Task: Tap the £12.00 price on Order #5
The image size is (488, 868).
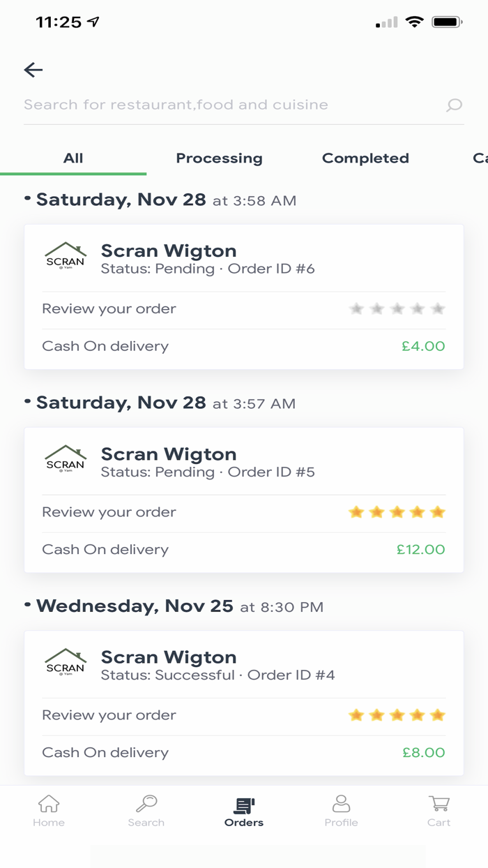Action: click(422, 549)
